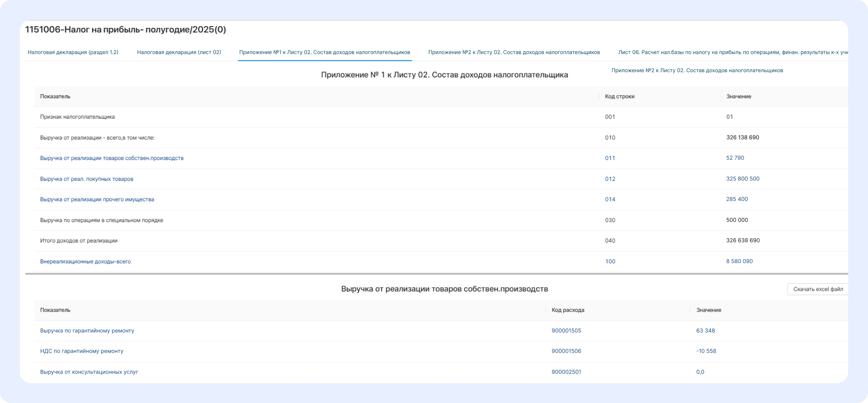Click the horizontal divider between the tables

(x=436, y=274)
